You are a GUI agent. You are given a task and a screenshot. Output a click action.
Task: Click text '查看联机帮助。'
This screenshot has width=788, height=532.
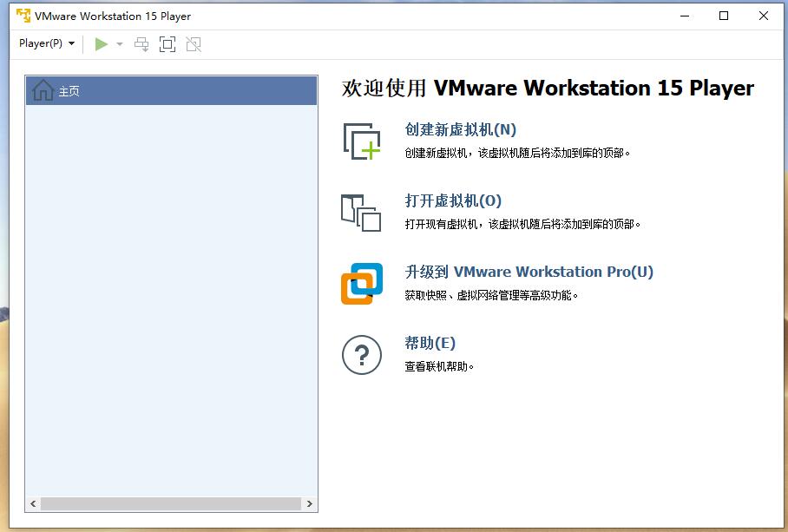(x=439, y=367)
